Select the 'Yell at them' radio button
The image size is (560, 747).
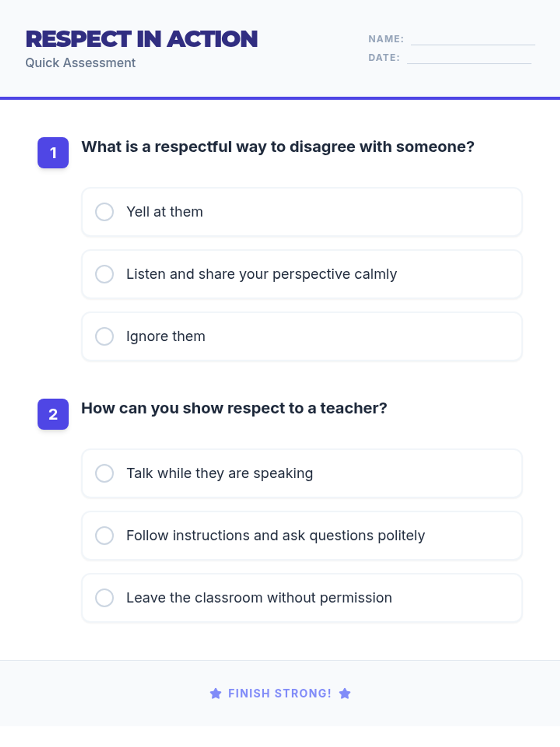click(x=105, y=211)
